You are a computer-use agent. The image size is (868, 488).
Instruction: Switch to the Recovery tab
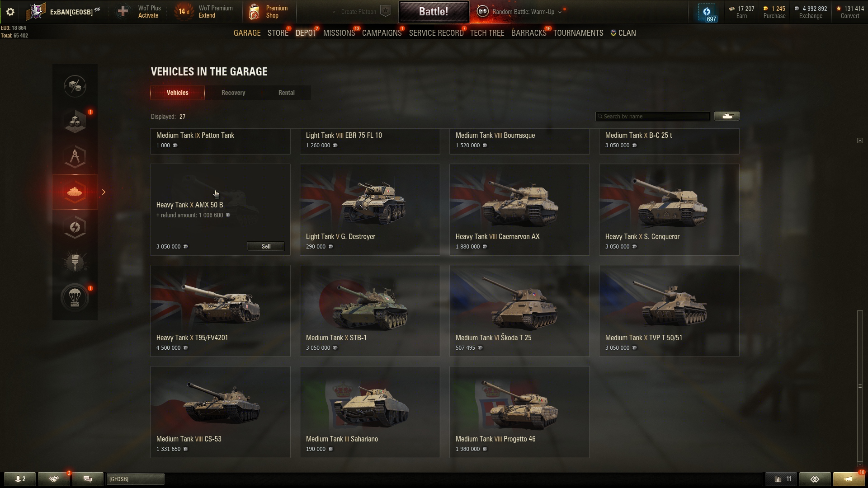tap(233, 93)
